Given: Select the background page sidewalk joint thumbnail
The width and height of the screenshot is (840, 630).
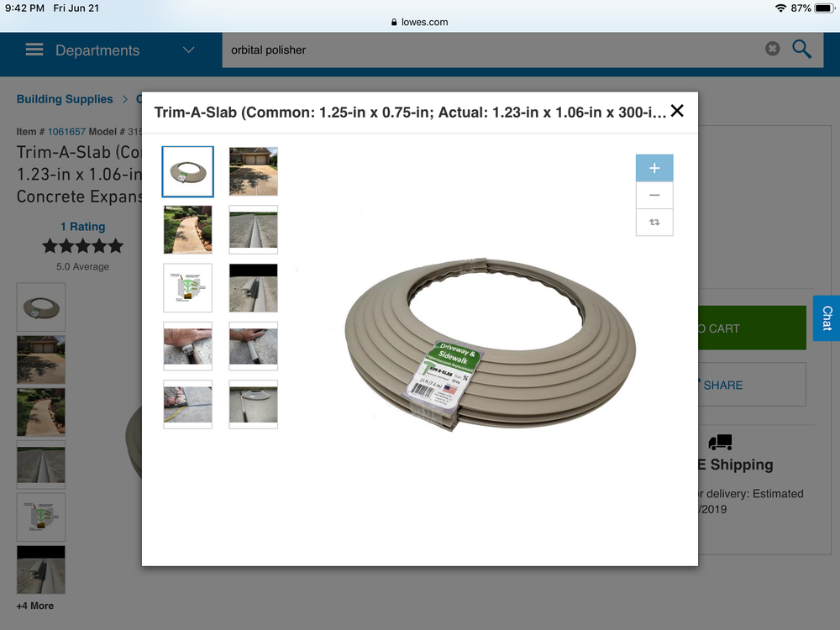Looking at the screenshot, I should click(x=41, y=465).
